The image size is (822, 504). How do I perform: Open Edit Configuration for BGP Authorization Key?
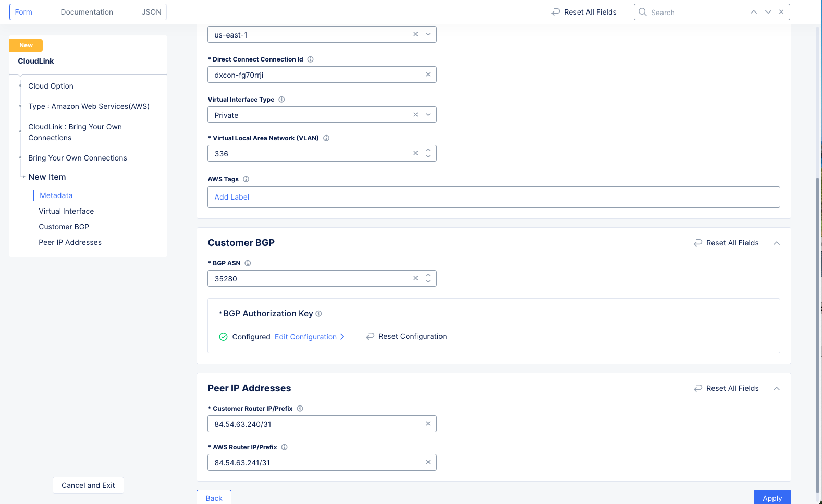pos(309,337)
